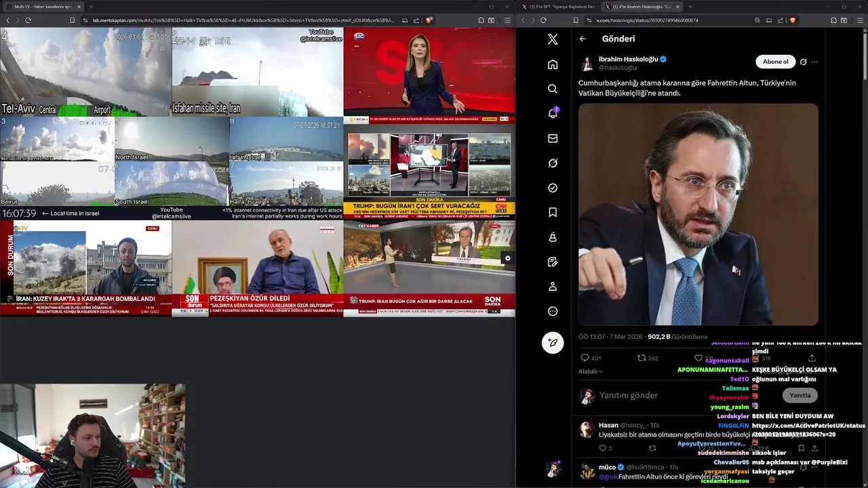Open the three-dot menu on Haskoloğlu's post
Screen dimensions: 868x488
(x=814, y=62)
